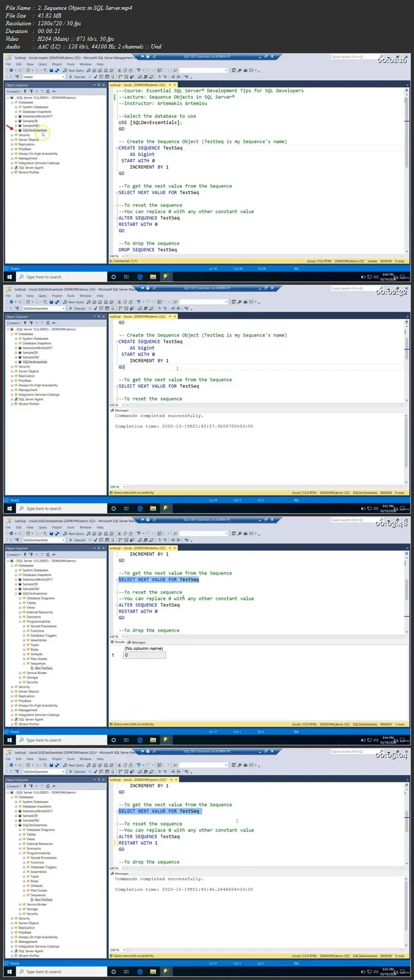This screenshot has width=414, height=980.
Task: Open the SQLDevEssentials database dropdown in 00:02:32 frame
Action: [x=43, y=308]
